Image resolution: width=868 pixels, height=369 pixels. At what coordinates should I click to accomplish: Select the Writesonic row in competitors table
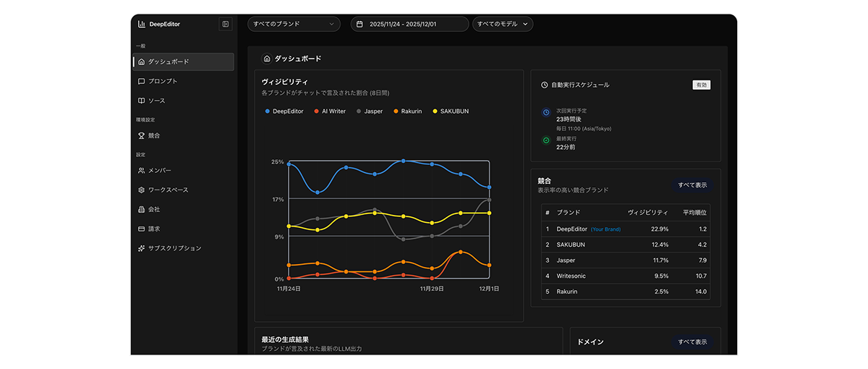click(x=626, y=276)
